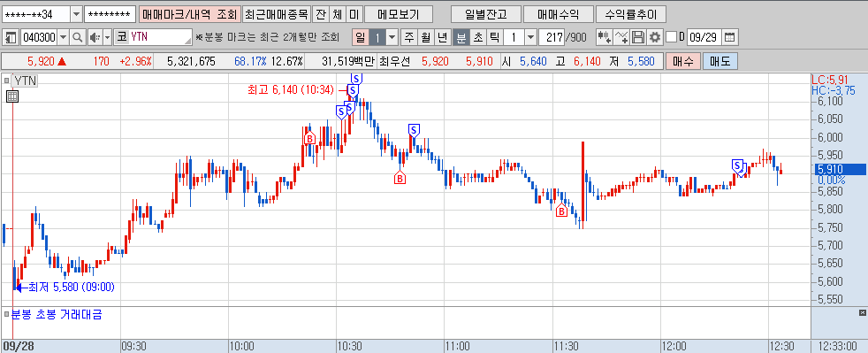Select the 분 minute period toggle
The height and width of the screenshot is (353, 868).
(x=461, y=38)
